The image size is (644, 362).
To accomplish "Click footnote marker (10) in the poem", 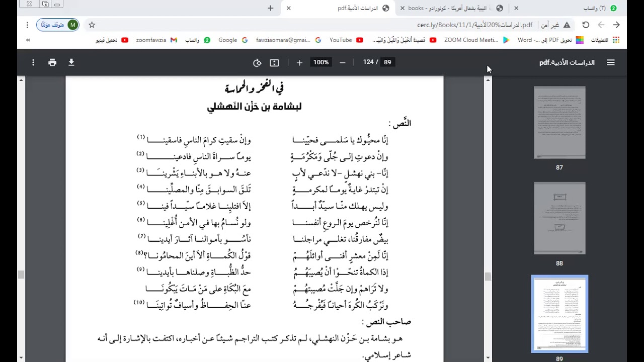I will point(139,302).
